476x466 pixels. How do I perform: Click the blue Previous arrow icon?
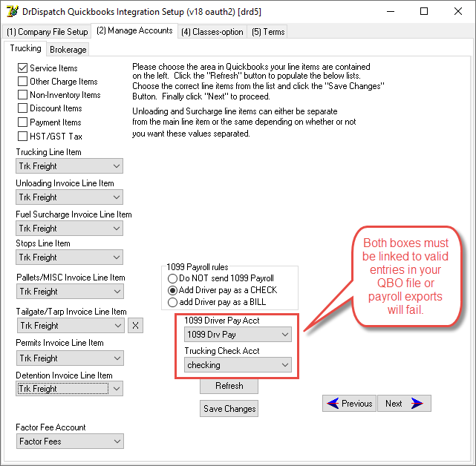(x=333, y=403)
